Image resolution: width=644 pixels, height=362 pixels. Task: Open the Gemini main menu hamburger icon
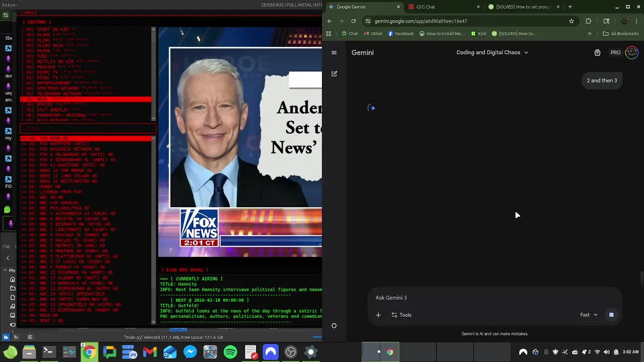tap(334, 52)
